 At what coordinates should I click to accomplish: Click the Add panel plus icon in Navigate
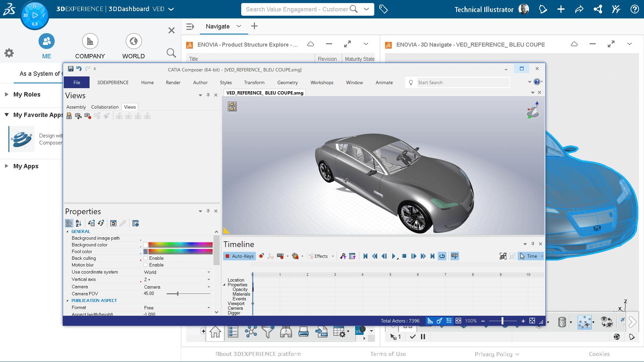(254, 25)
